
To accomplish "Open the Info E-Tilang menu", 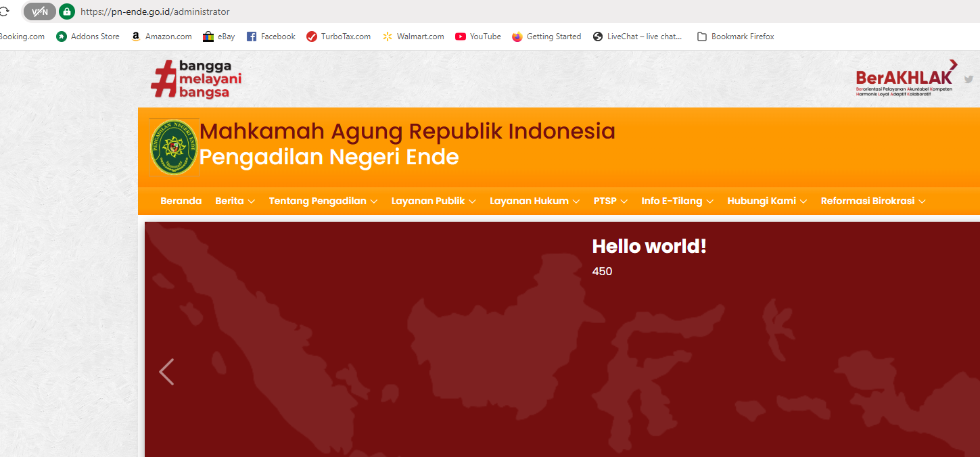I will 676,201.
